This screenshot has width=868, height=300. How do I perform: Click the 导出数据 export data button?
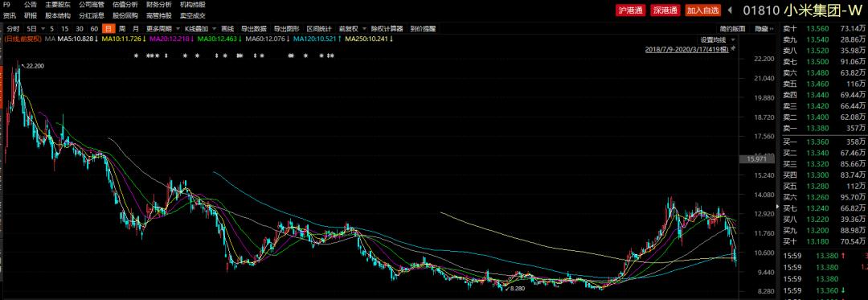tap(253, 29)
